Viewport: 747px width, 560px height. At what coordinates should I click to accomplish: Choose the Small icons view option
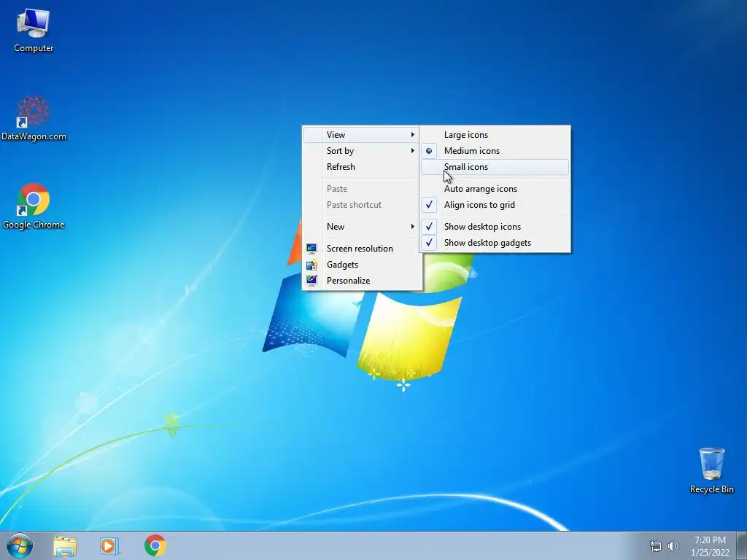[x=495, y=167]
